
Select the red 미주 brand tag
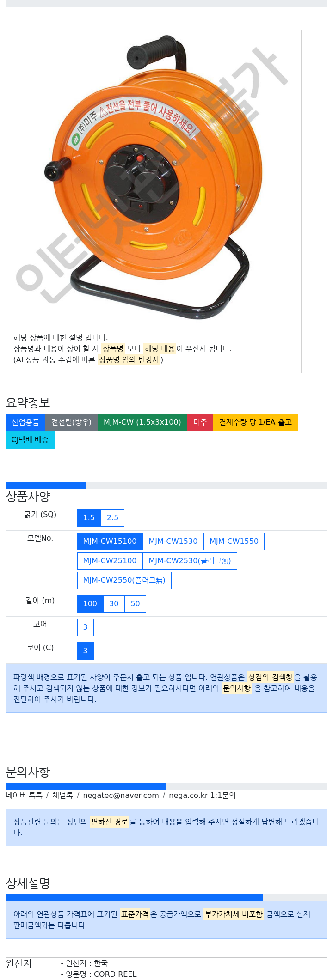pyautogui.click(x=200, y=422)
